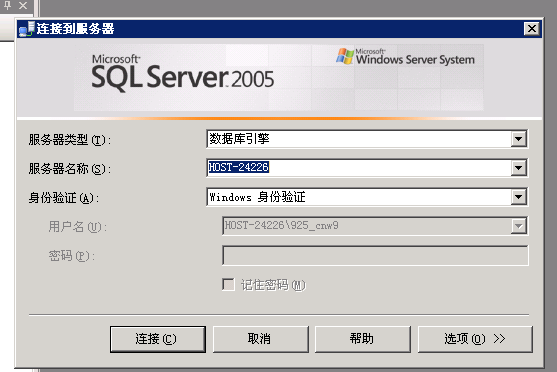Screen dimensions: 557x372
Task: Cancel with the 取消 button
Action: (260, 339)
